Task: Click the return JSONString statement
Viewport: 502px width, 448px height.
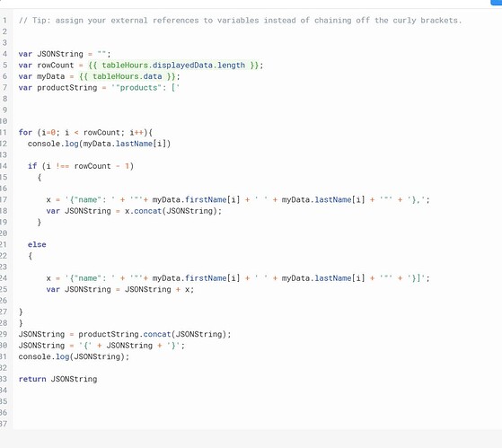Action: (57, 379)
